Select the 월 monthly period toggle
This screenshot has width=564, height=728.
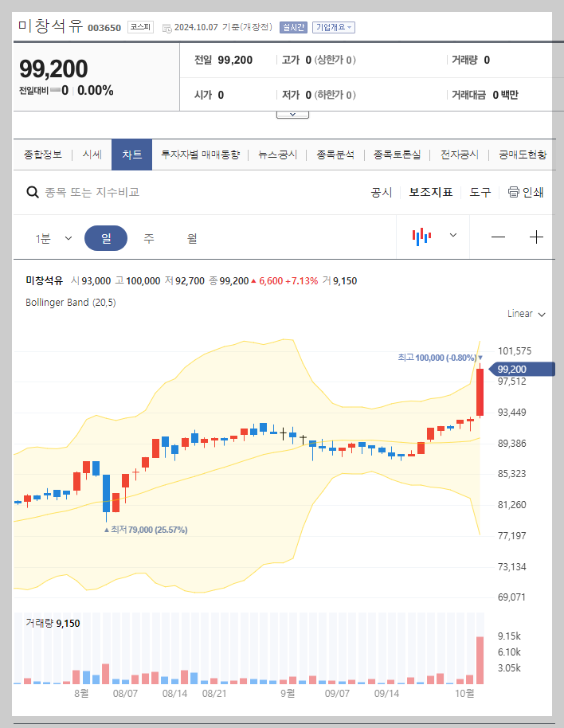[x=191, y=237]
